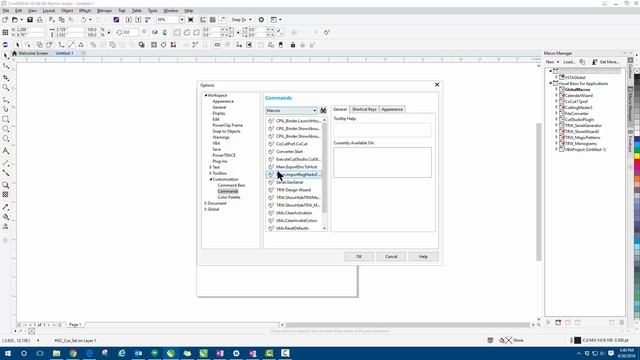Select Color Palette in the Options tree

229,197
